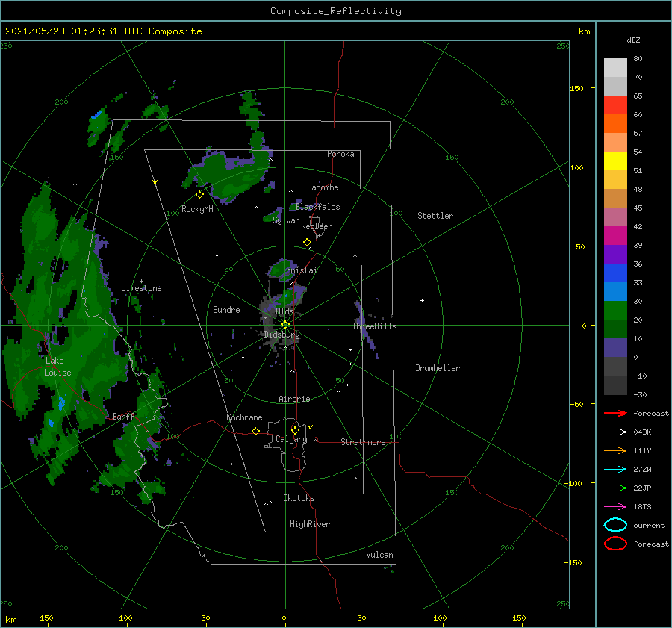Select the magenta 42-39 dBZ swatch

[615, 236]
